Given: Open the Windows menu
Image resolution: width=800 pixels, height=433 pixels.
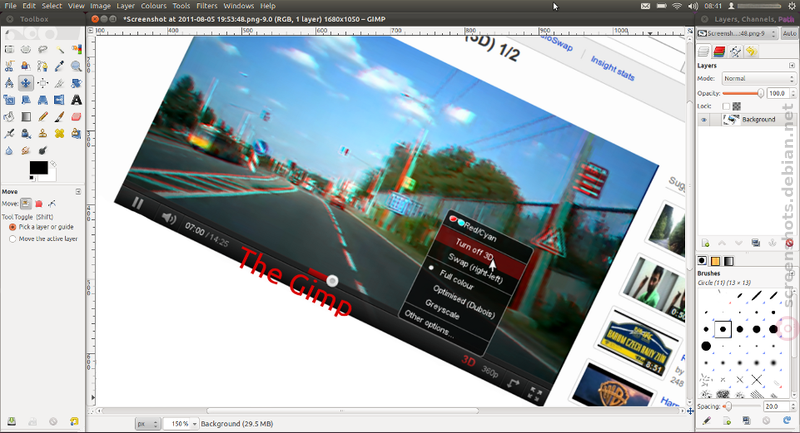Looking at the screenshot, I should (239, 6).
